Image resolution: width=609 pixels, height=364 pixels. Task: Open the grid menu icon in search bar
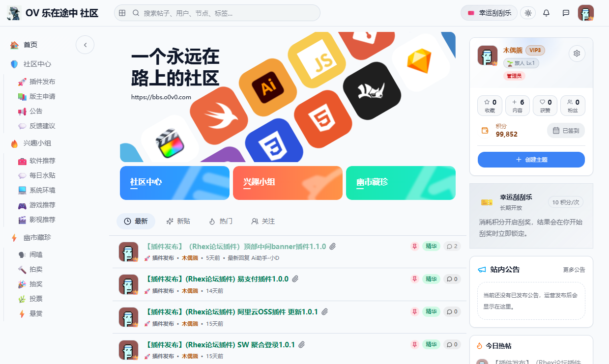click(122, 13)
